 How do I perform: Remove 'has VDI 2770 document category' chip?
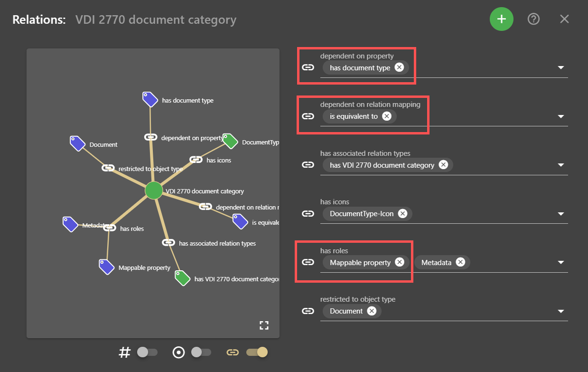point(443,165)
